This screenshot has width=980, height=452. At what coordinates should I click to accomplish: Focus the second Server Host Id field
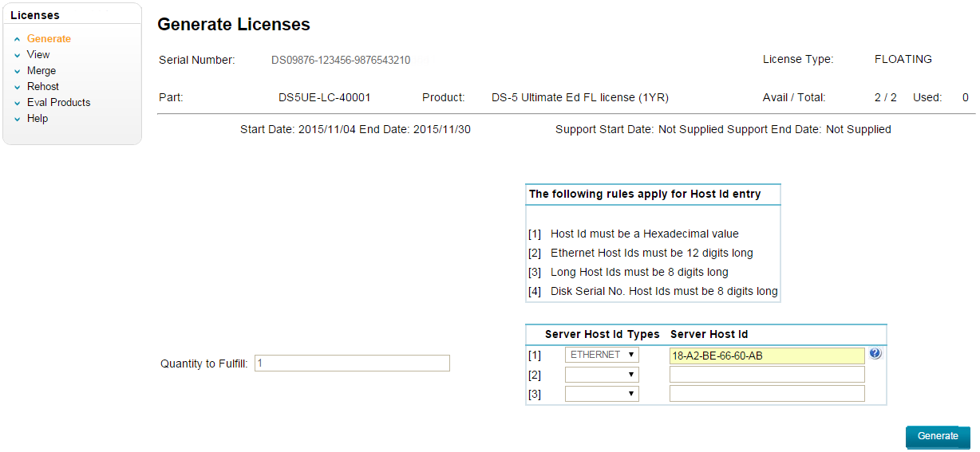pos(767,375)
